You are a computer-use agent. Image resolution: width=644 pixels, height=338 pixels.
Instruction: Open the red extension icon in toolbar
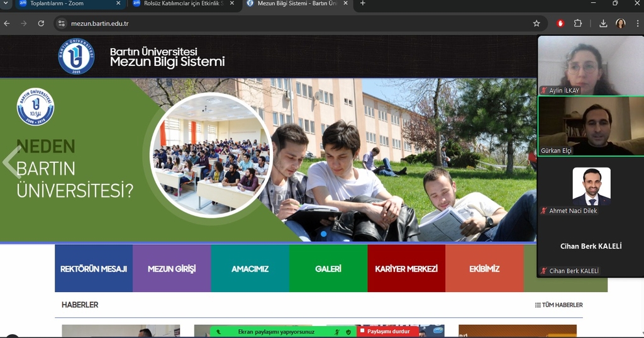click(x=560, y=23)
